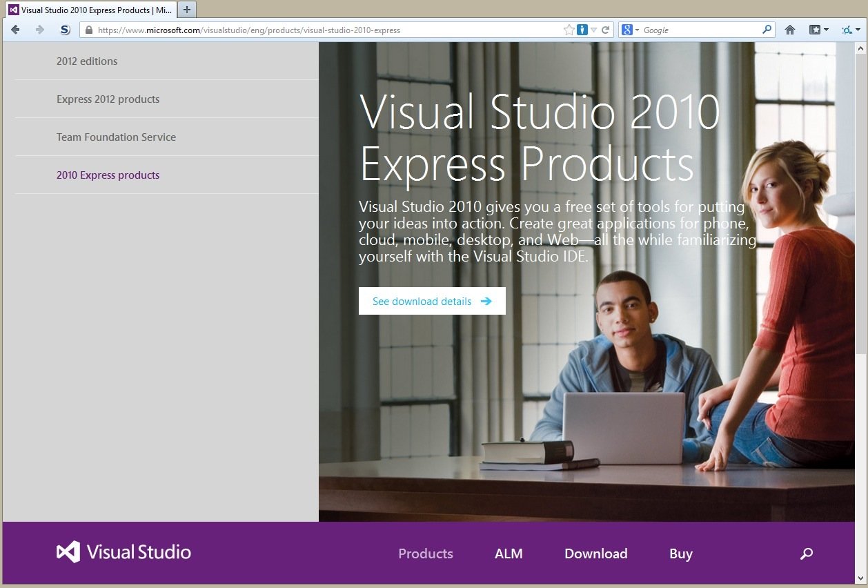Reload the current page
Image resolution: width=868 pixels, height=588 pixels.
605,30
